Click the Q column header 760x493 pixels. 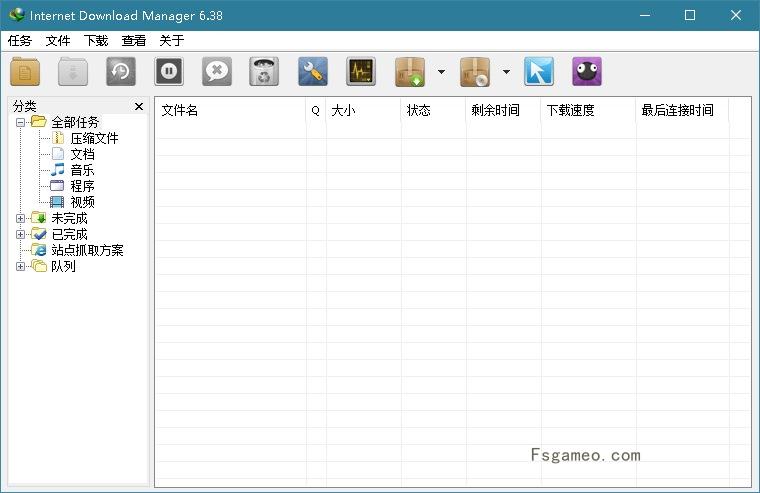[316, 111]
